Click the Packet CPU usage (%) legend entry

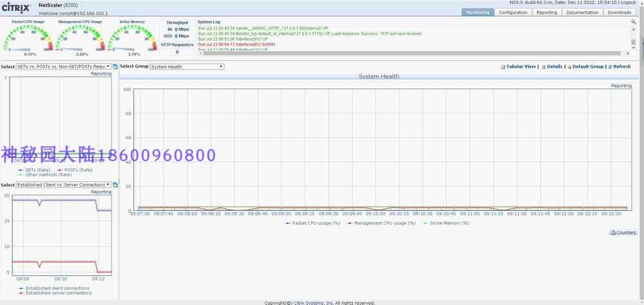(312, 223)
